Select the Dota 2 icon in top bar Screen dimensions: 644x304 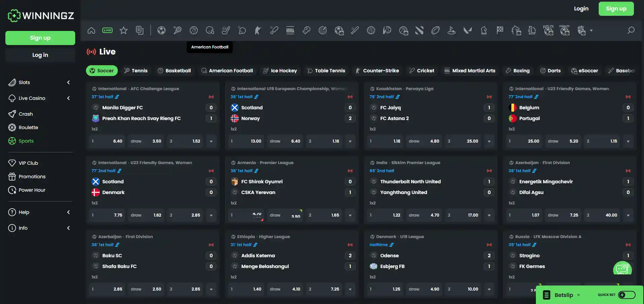(x=419, y=31)
